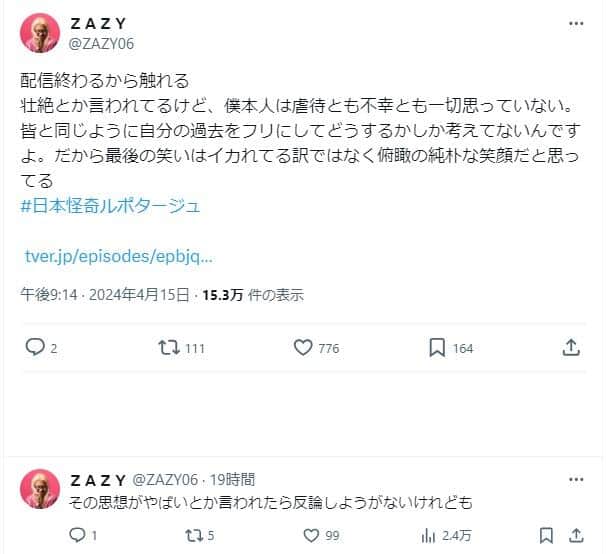Open more options on main tweet
This screenshot has width=606, height=554.
[576, 23]
